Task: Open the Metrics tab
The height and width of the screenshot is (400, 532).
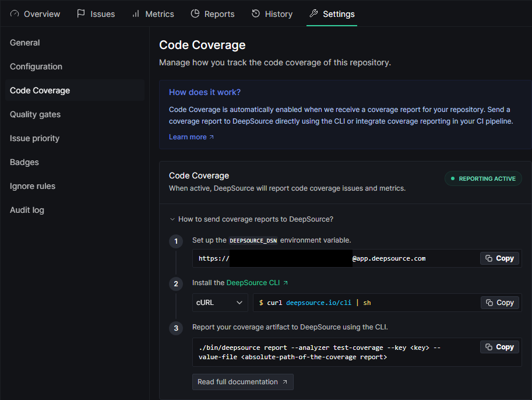Action: (x=153, y=14)
